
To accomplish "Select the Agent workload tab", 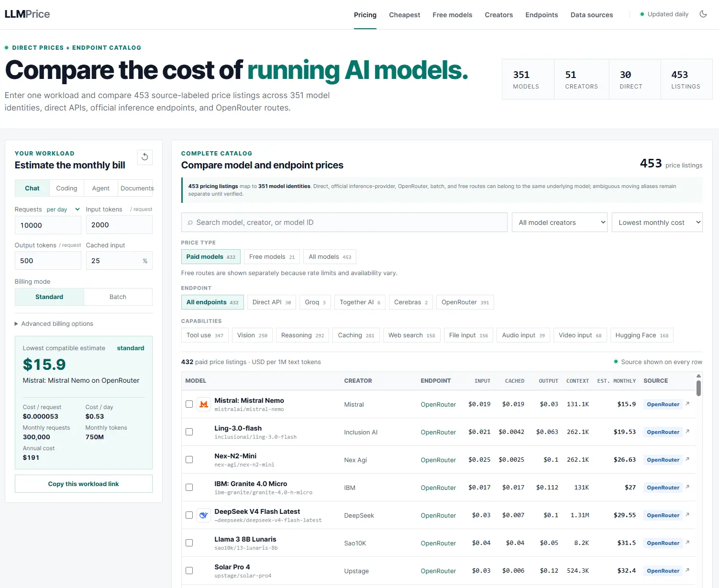I will (x=100, y=188).
